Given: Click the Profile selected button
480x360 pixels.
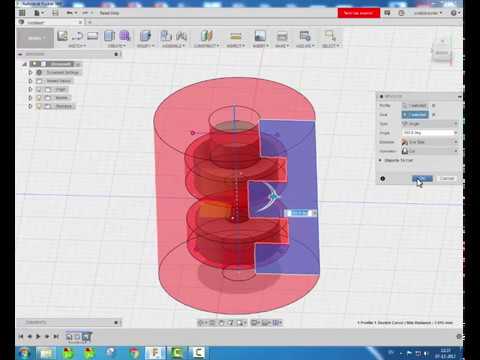Looking at the screenshot, I should point(415,106).
